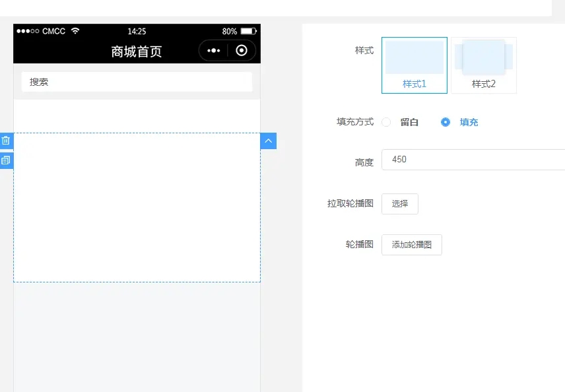Viewport: 565px width, 392px height.
Task: Tap the mini-program circular close target icon
Action: (x=242, y=50)
